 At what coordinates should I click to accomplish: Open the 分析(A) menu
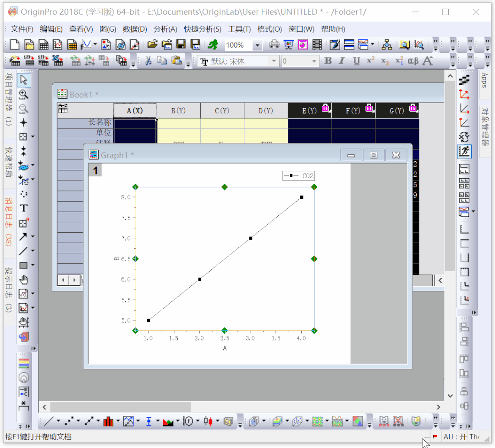(x=165, y=29)
